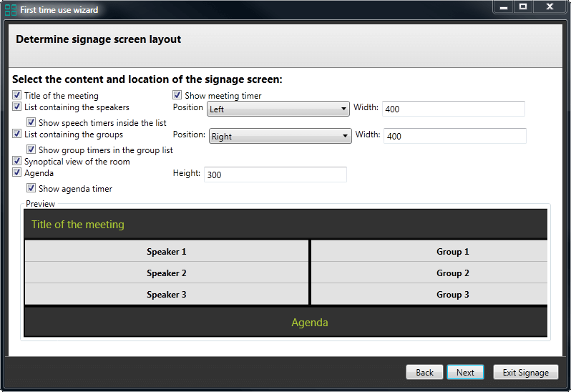The width and height of the screenshot is (571, 392).
Task: Maximize the wizard window
Action: pos(523,7)
